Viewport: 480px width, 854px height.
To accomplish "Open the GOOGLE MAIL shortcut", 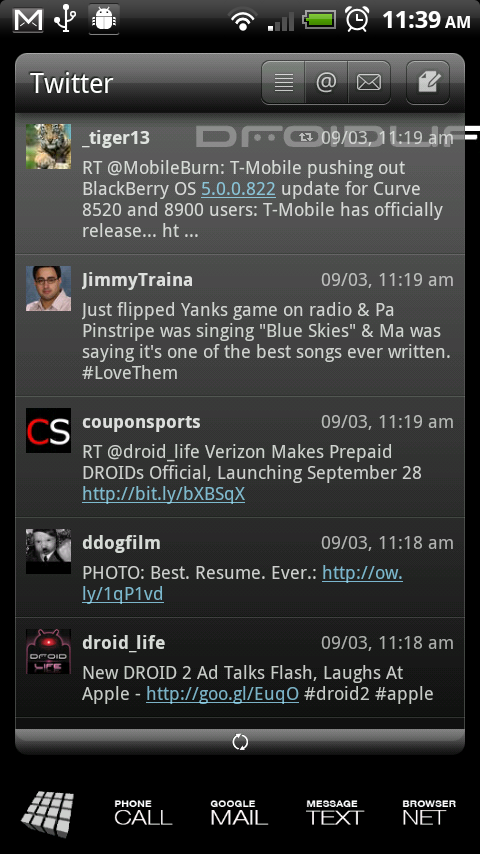I will point(239,813).
